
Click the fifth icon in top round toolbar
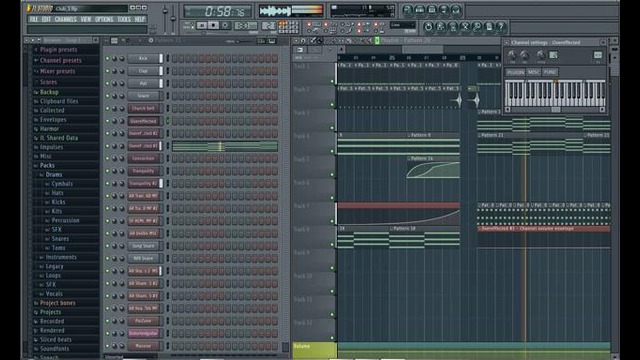coord(456,10)
